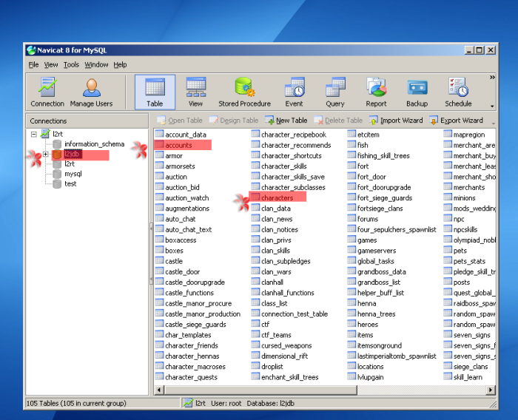Click the Open Table button

[x=180, y=121]
